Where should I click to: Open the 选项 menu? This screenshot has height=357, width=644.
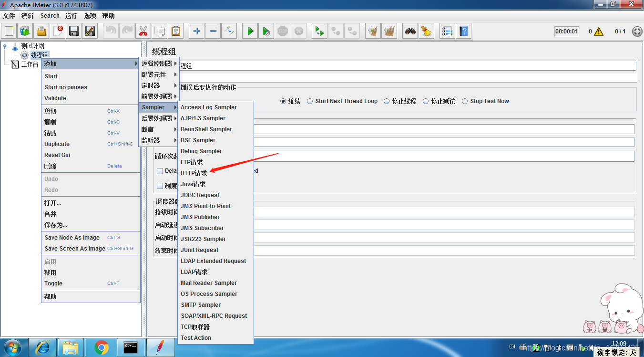90,16
